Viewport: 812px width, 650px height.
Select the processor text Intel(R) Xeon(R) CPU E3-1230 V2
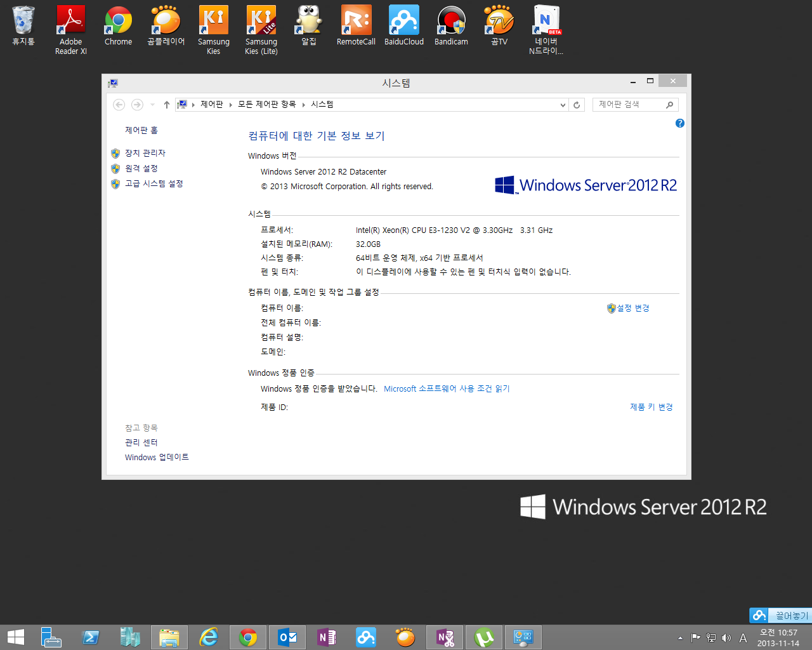click(x=413, y=230)
